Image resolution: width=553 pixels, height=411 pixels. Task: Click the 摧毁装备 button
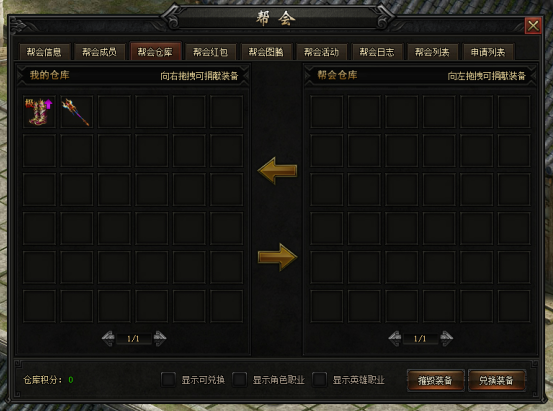[435, 380]
